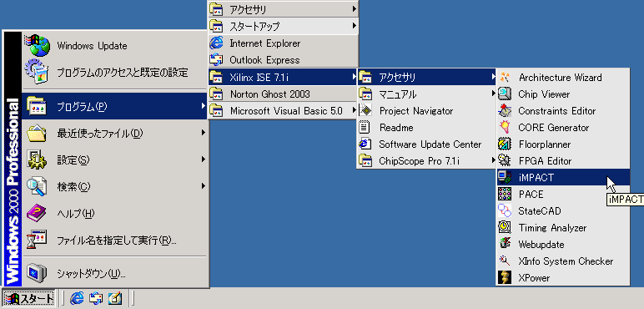Click the Timing Analyzer text label
644x309 pixels.
pos(552,228)
